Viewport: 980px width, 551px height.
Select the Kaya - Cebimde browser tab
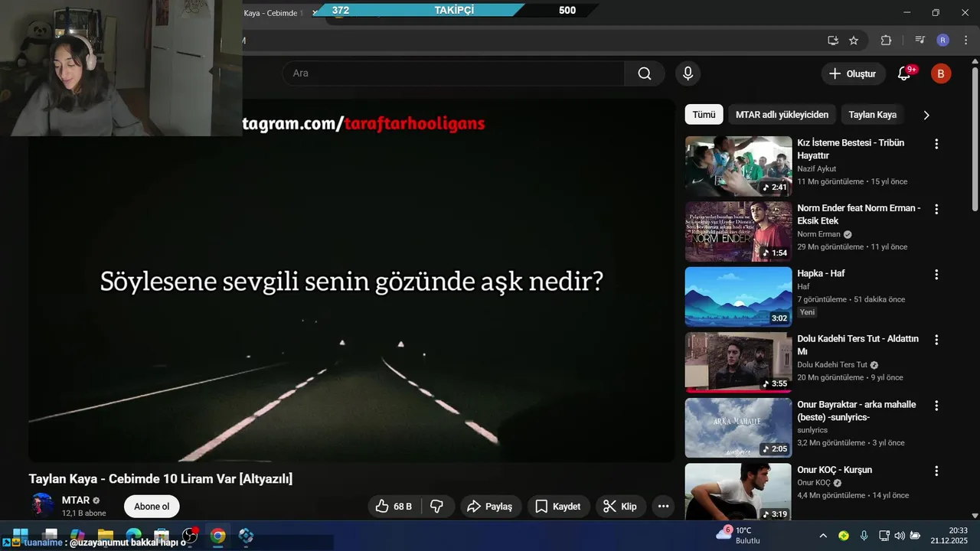[273, 13]
